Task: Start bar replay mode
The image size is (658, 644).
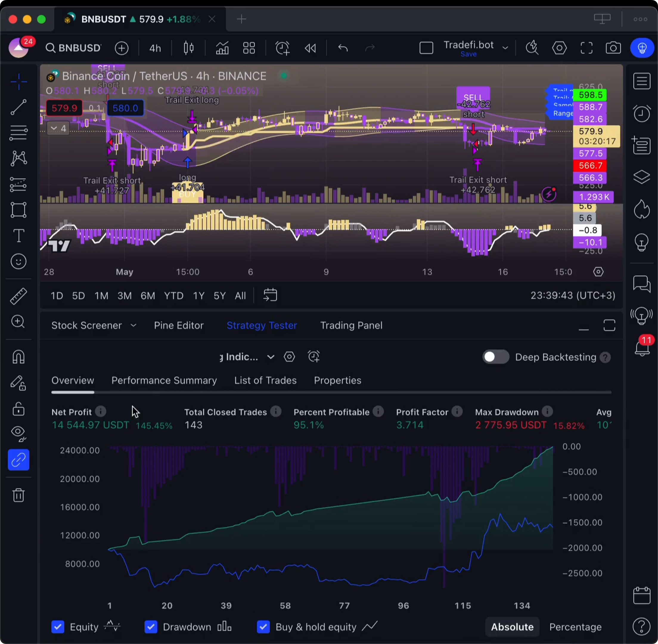Action: 310,48
